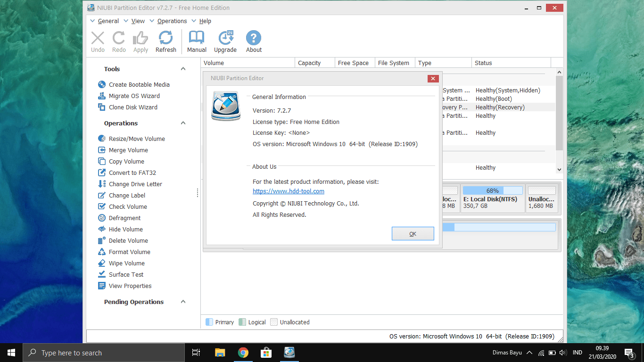Click the partition list scroll-up arrow

click(559, 72)
